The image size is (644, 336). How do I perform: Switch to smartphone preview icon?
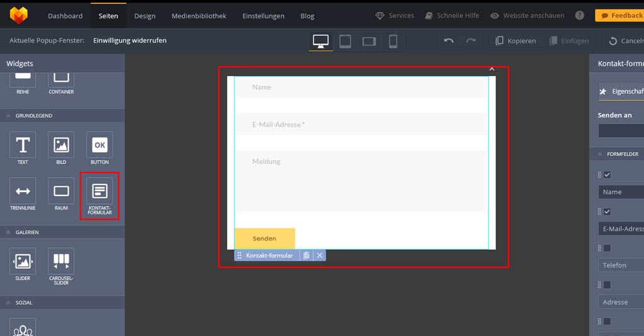pyautogui.click(x=393, y=41)
